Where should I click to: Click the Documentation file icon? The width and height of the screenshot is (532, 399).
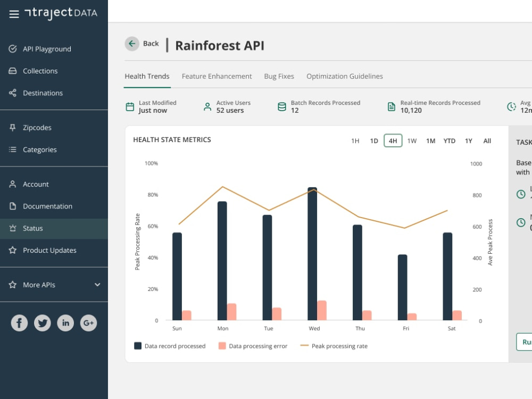13,206
